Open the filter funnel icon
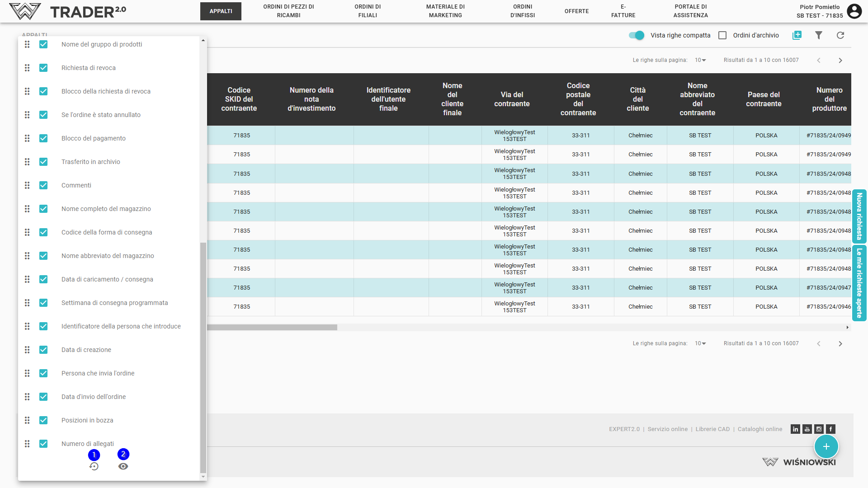Image resolution: width=868 pixels, height=488 pixels. coord(818,35)
